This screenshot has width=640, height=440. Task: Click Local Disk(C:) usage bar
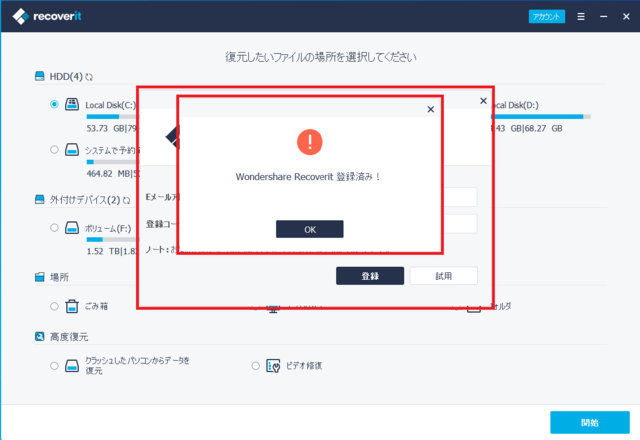(x=112, y=117)
